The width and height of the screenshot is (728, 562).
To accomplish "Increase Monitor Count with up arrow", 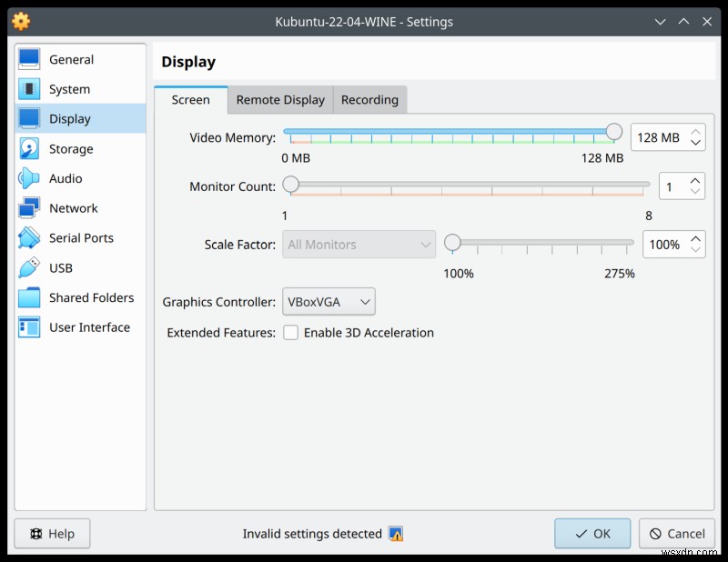I will click(695, 181).
